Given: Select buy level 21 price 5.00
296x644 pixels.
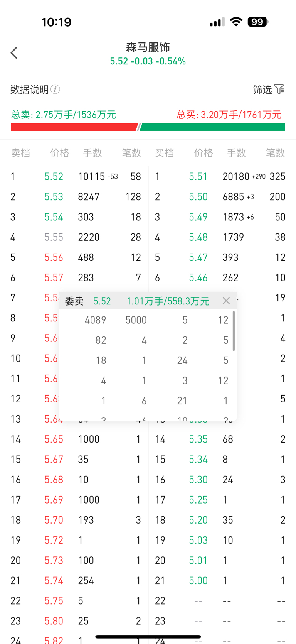Looking at the screenshot, I should [198, 580].
